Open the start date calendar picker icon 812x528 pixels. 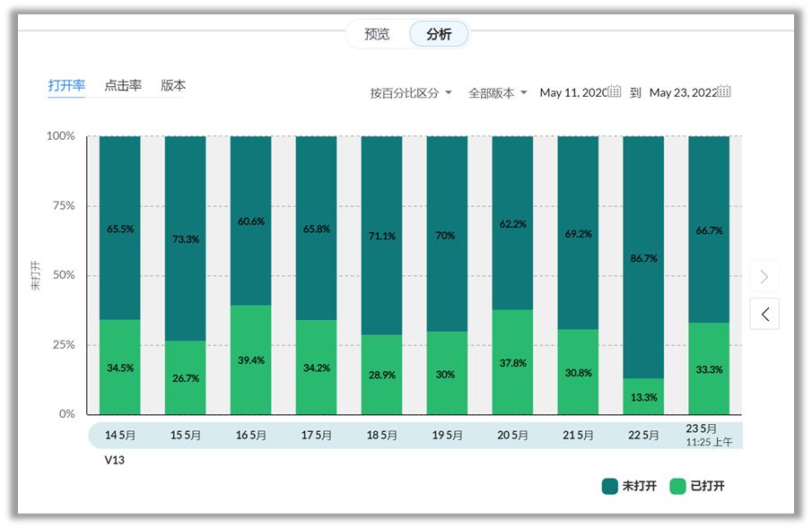[x=615, y=92]
